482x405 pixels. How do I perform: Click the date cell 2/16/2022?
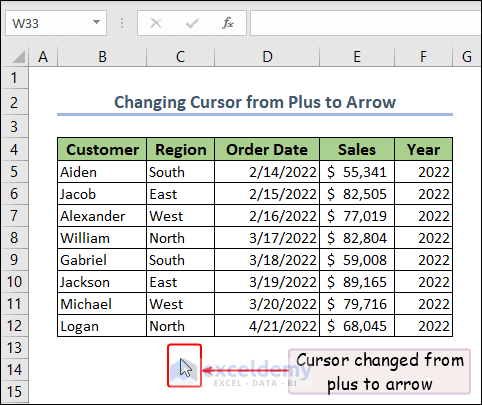[x=267, y=216]
